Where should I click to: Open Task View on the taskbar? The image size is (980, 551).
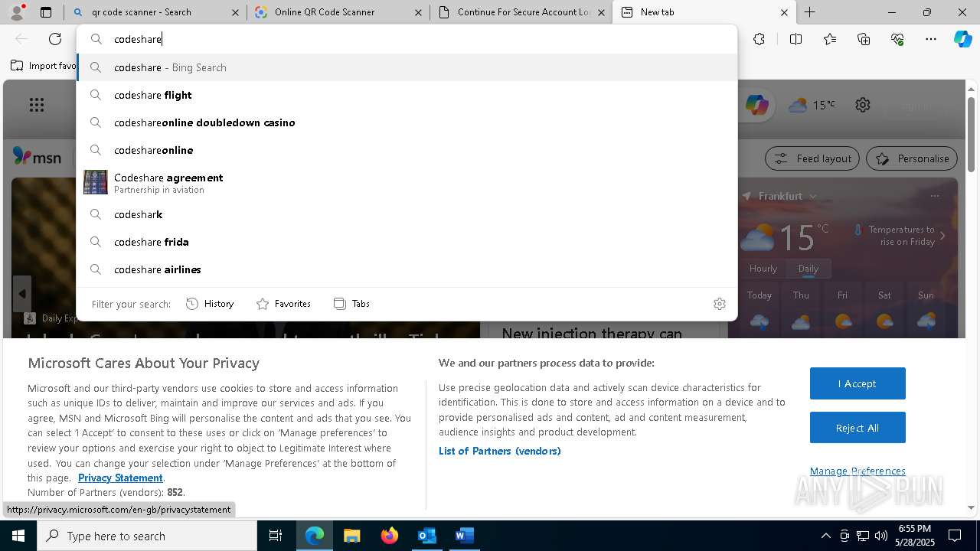pos(276,536)
